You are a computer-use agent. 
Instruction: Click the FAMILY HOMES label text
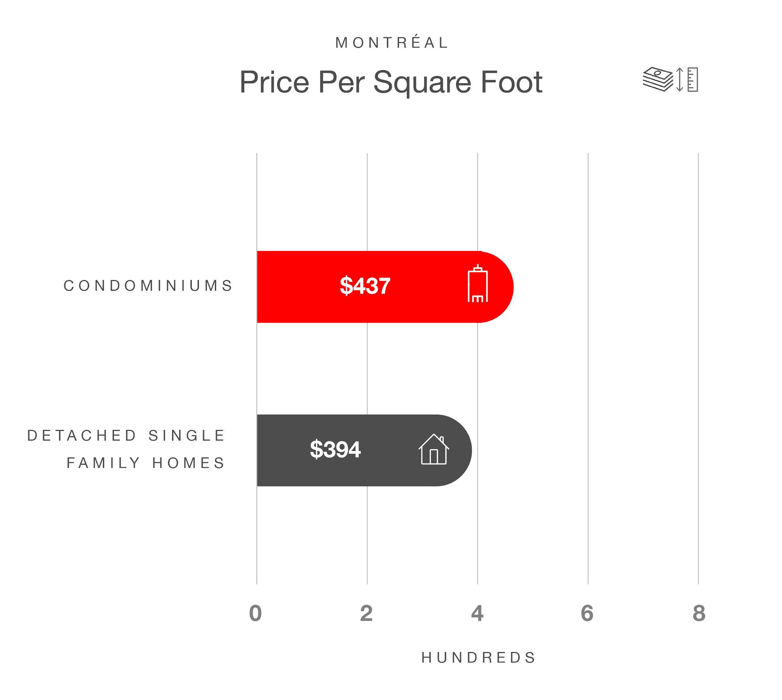146,463
